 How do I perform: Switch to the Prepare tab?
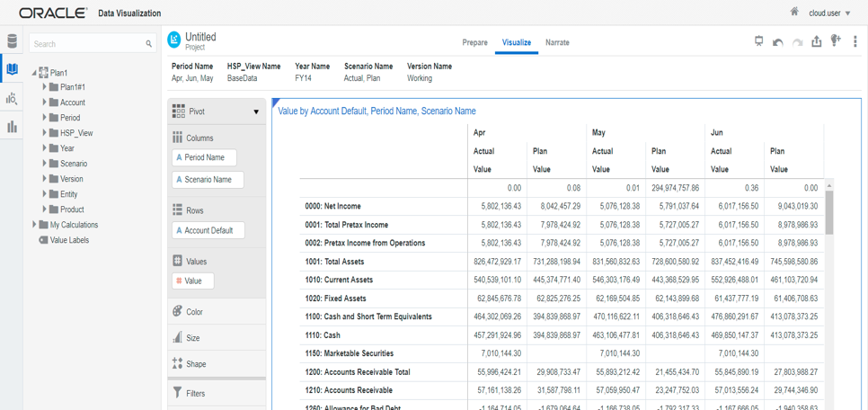click(474, 43)
